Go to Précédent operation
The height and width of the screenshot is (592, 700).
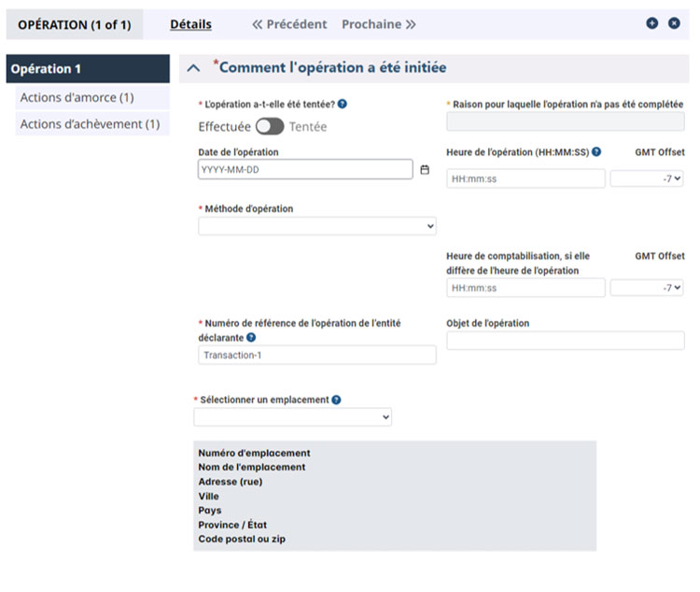click(289, 24)
